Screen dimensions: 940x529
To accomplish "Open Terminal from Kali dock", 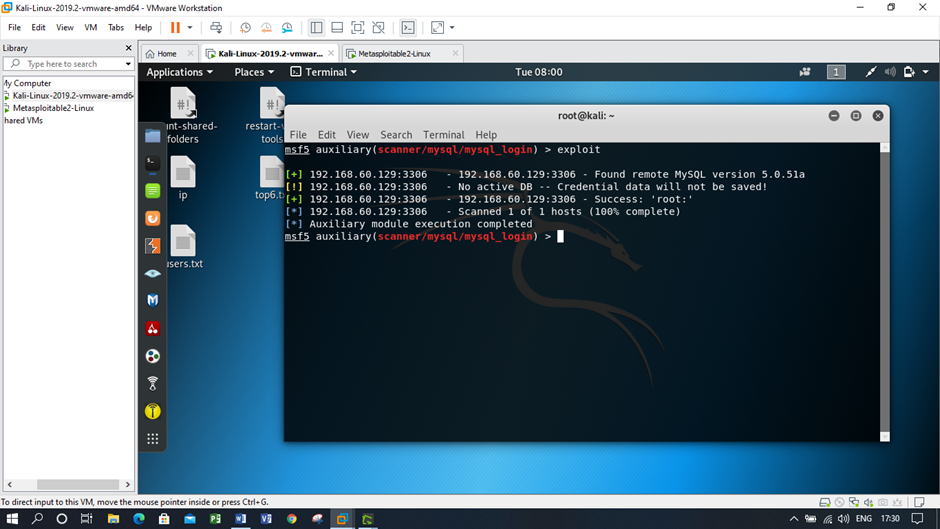I will 153,163.
